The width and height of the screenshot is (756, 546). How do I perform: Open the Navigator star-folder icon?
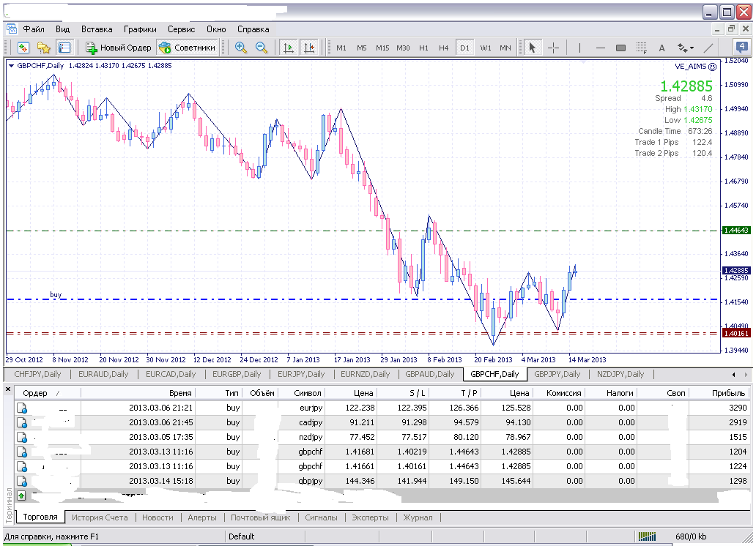click(44, 48)
